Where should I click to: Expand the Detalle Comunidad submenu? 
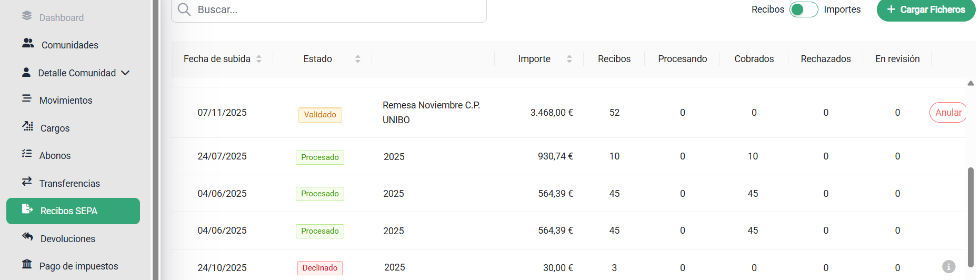125,73
